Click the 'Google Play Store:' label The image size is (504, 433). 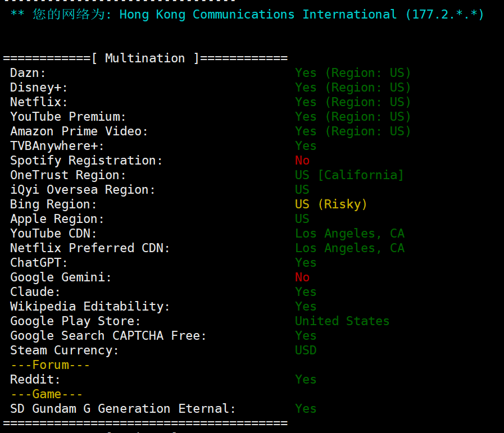(x=75, y=321)
